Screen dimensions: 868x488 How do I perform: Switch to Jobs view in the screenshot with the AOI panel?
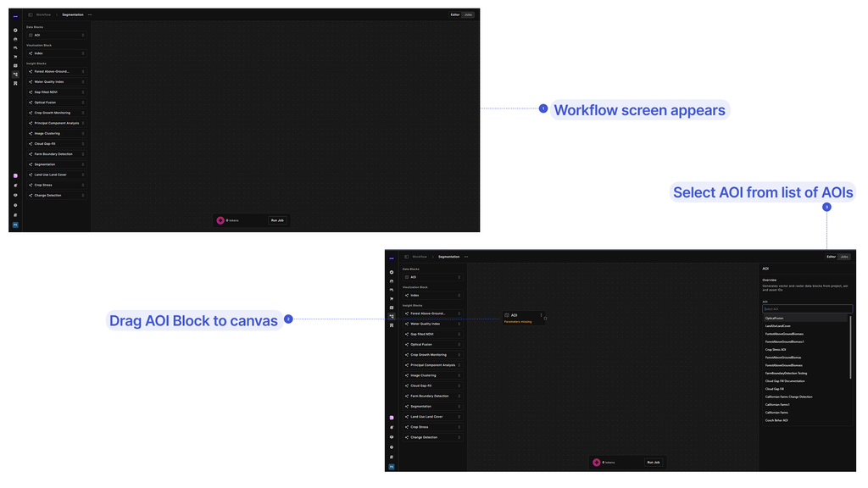point(844,257)
